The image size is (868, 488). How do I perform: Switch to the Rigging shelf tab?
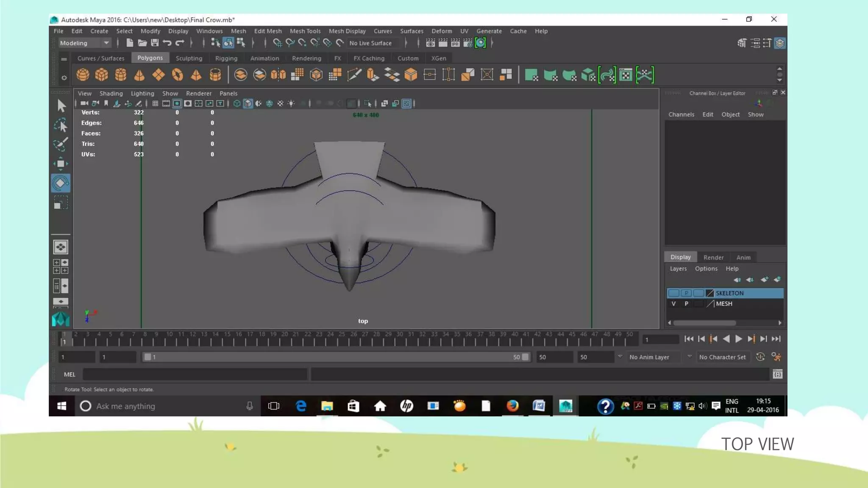226,58
